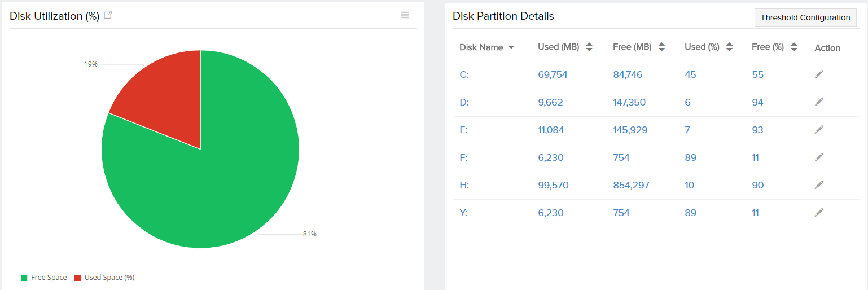Edit threshold for disk D:
Screen dimensions: 868x290
(x=819, y=102)
